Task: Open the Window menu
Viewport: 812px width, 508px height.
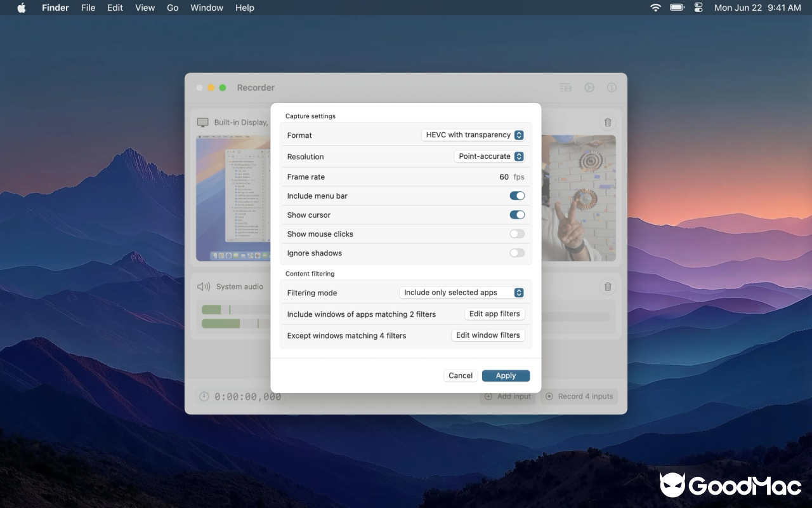Action: coord(207,8)
